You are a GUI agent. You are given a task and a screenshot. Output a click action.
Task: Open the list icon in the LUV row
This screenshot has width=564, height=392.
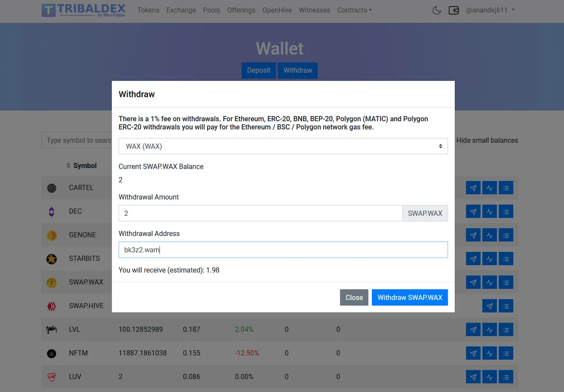[x=506, y=377]
